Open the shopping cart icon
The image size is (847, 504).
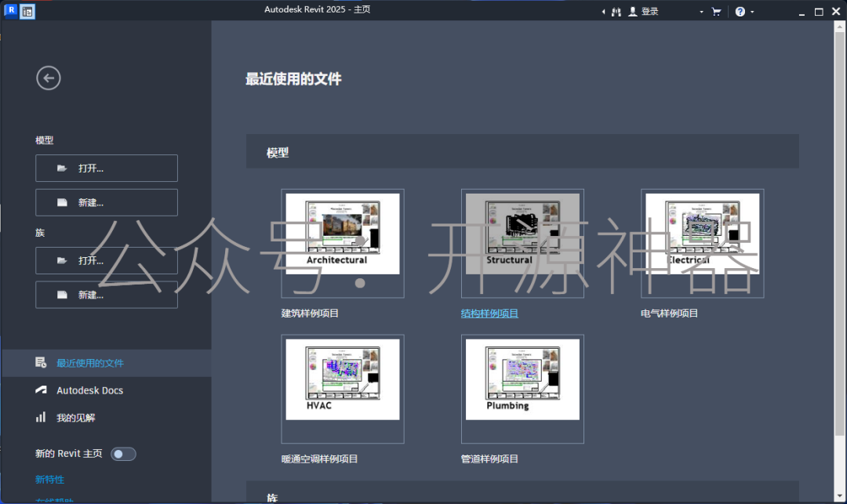pyautogui.click(x=717, y=12)
